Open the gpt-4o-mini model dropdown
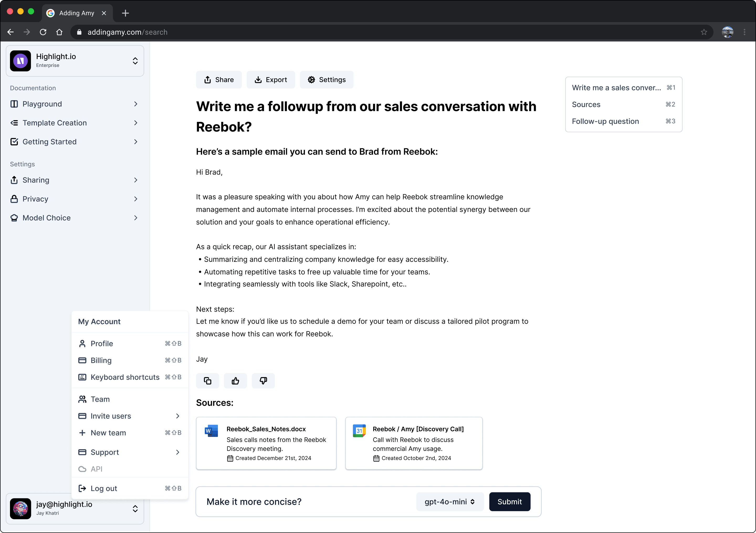Viewport: 756px width, 533px height. click(x=450, y=501)
